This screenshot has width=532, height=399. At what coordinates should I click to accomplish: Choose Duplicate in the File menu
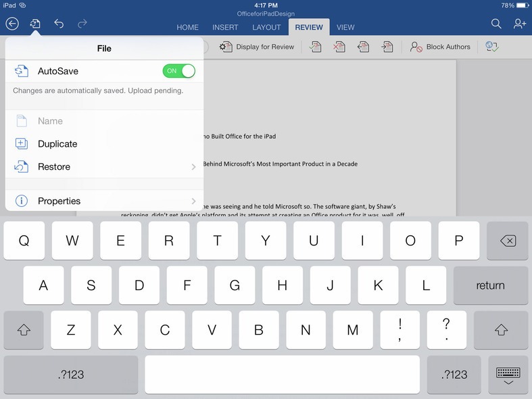coord(57,144)
